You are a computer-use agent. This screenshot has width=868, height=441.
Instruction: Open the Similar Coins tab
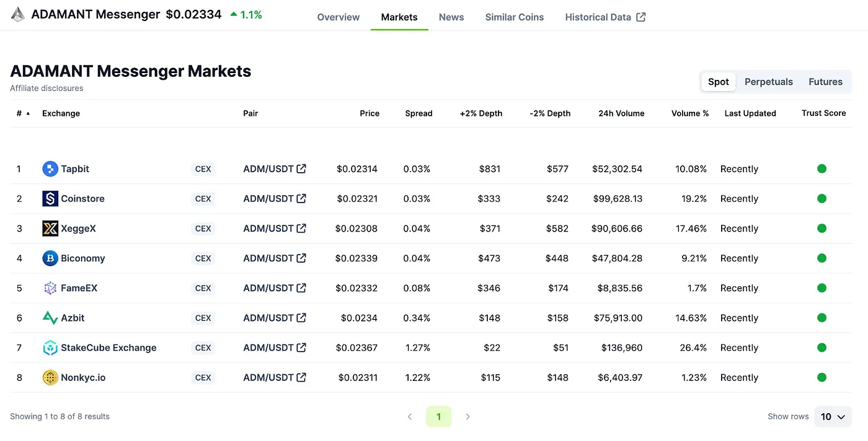[x=515, y=17]
